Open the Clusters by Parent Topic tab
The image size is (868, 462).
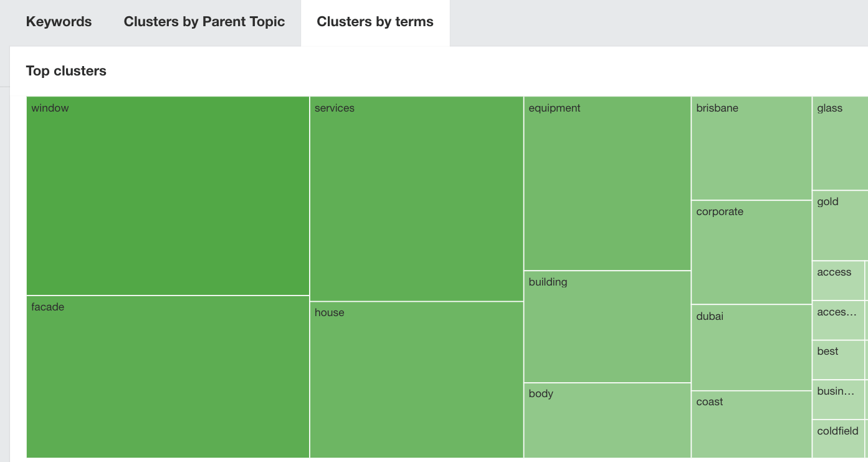click(x=204, y=22)
